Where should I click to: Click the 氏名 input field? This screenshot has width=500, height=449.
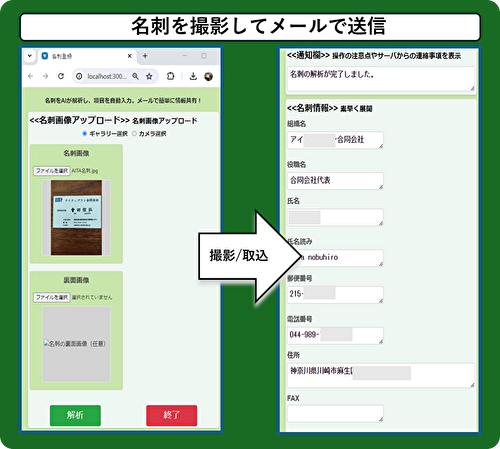click(x=335, y=218)
